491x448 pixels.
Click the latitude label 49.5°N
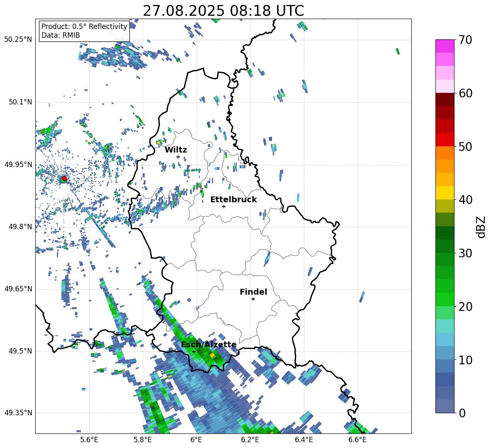[x=20, y=351]
